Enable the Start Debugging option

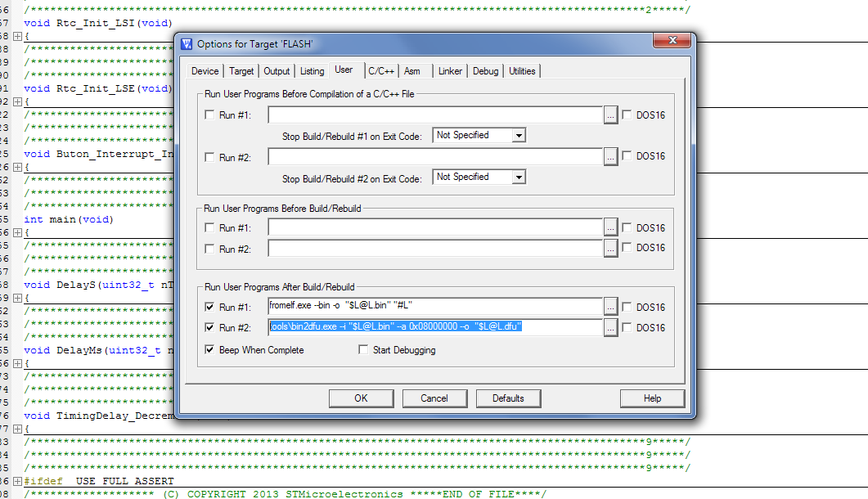tap(363, 349)
